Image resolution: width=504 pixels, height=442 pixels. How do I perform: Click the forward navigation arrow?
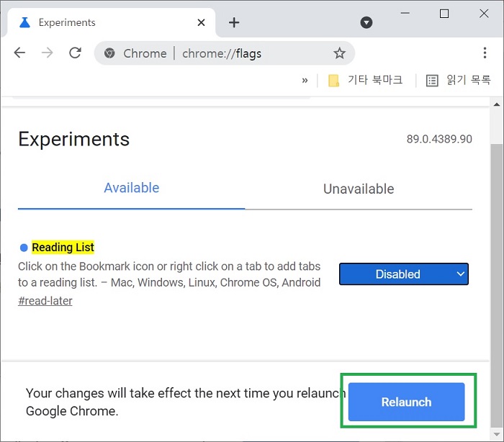(48, 53)
